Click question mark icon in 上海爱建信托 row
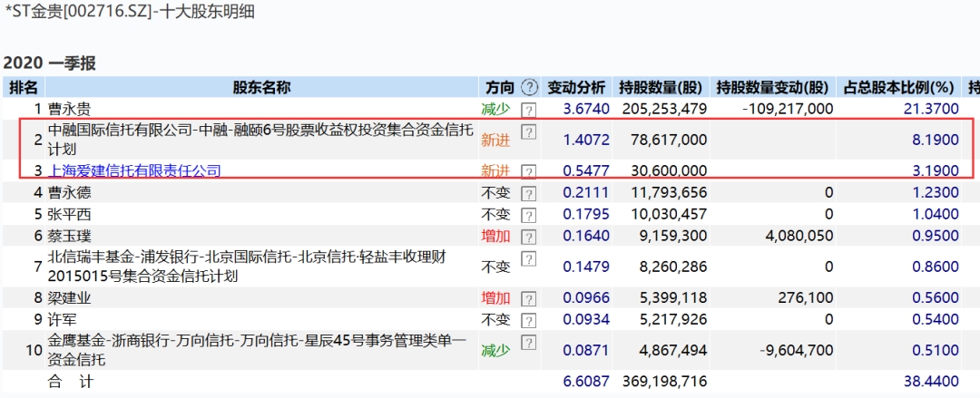 (x=528, y=170)
